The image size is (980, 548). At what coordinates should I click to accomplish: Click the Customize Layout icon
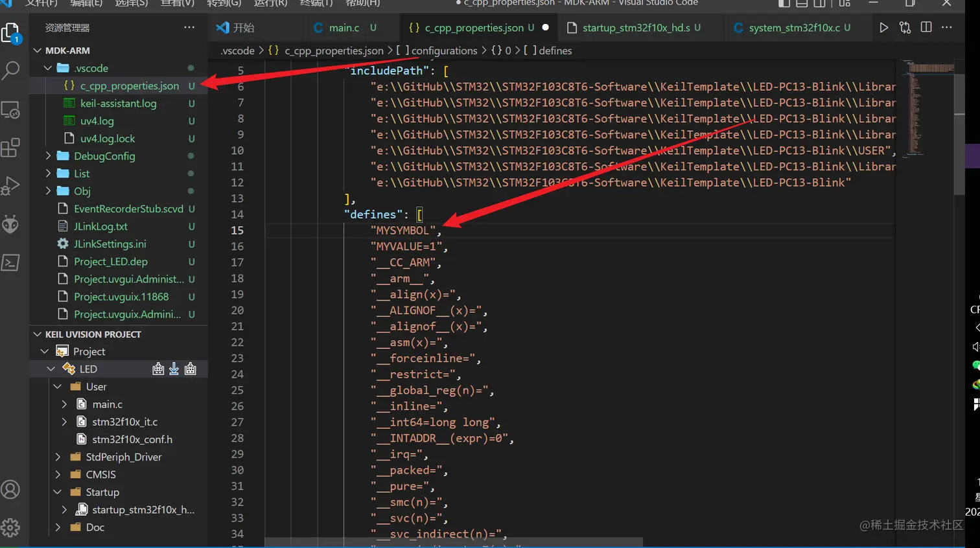(x=845, y=3)
